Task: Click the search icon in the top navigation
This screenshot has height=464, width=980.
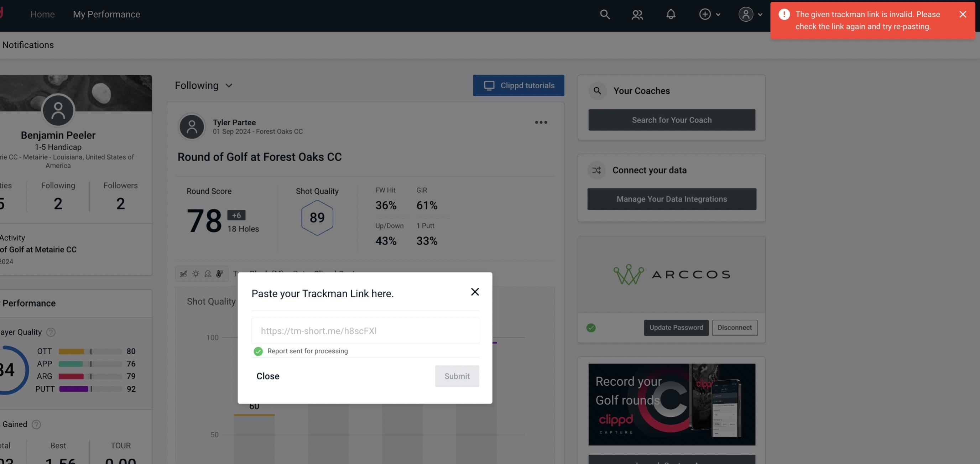Action: click(603, 14)
